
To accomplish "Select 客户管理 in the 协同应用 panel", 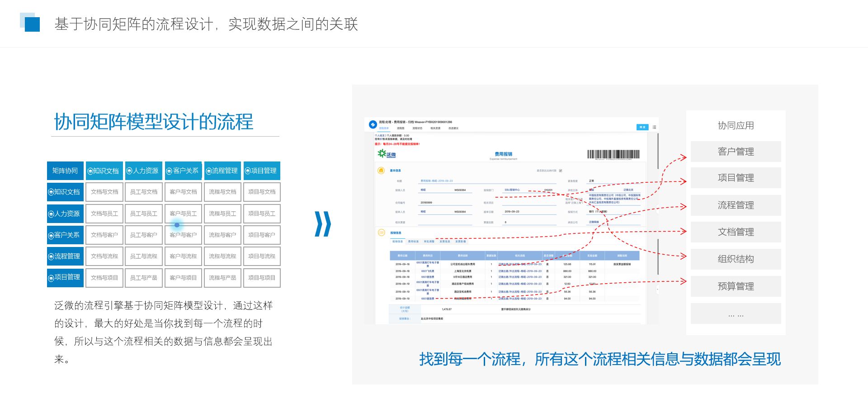I will pos(736,152).
